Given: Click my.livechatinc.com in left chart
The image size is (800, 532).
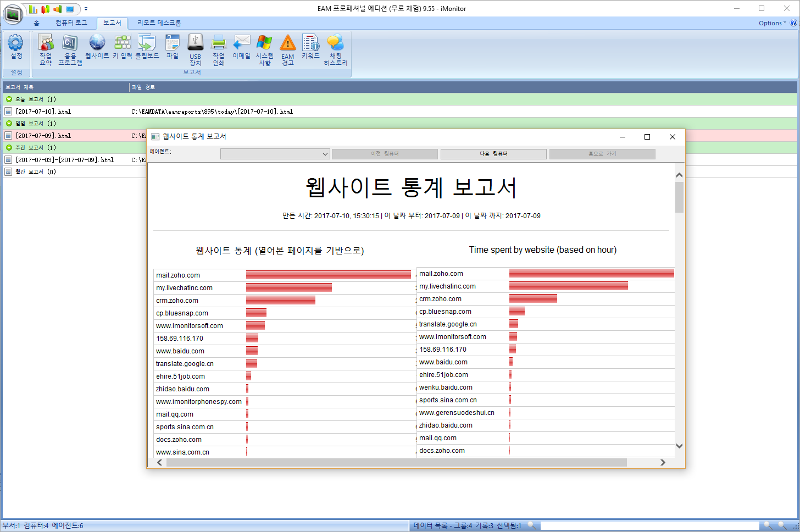Looking at the screenshot, I should pyautogui.click(x=184, y=288).
